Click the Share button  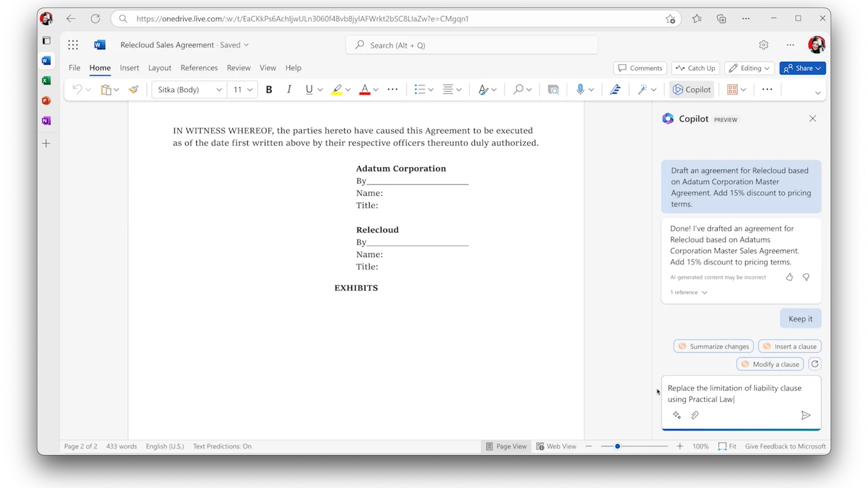tap(802, 68)
